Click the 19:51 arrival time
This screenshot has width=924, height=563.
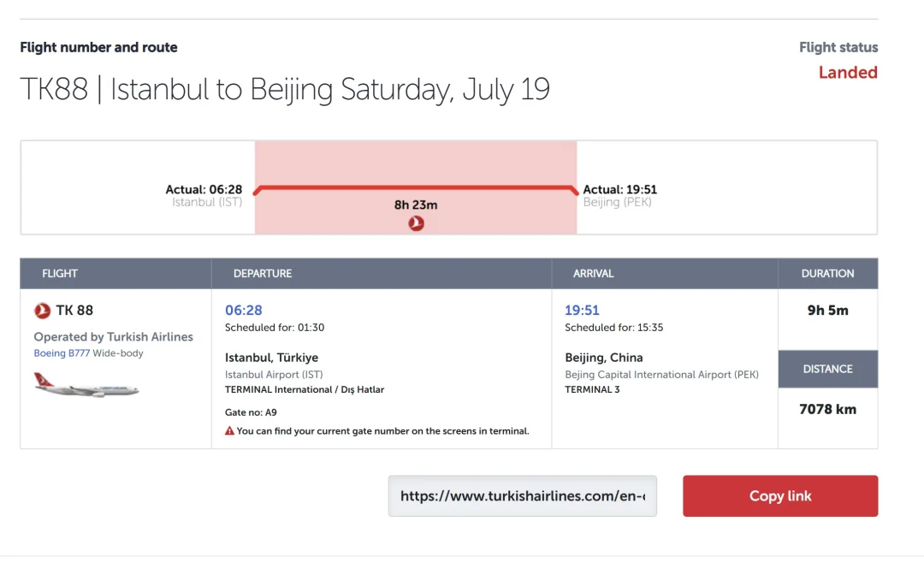(582, 310)
